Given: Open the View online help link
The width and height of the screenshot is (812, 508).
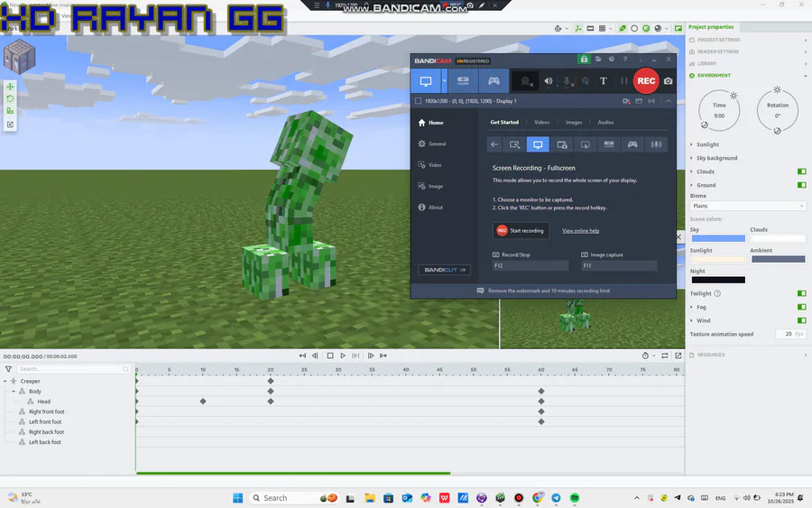Looking at the screenshot, I should [x=580, y=231].
